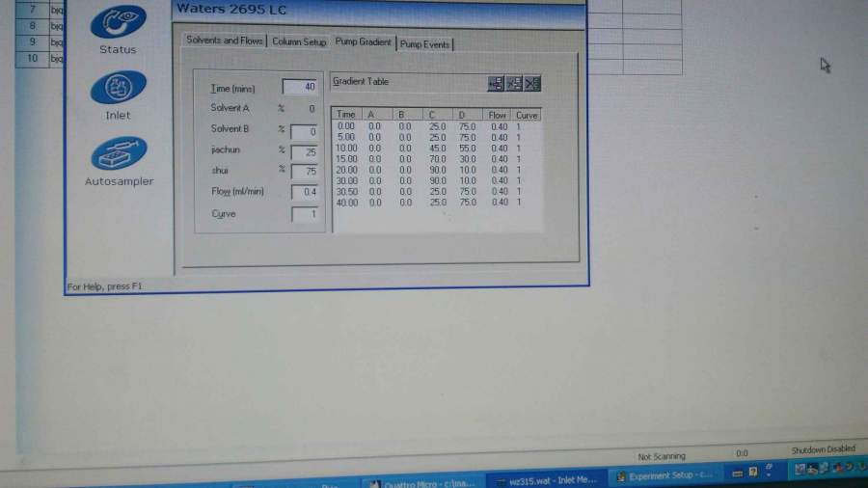Select the Pump Gradient tab

(364, 42)
